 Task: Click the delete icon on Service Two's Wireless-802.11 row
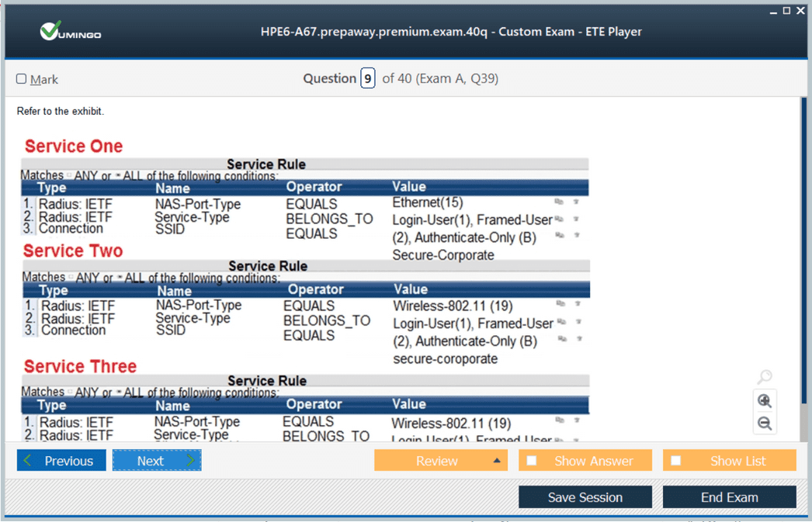(578, 304)
